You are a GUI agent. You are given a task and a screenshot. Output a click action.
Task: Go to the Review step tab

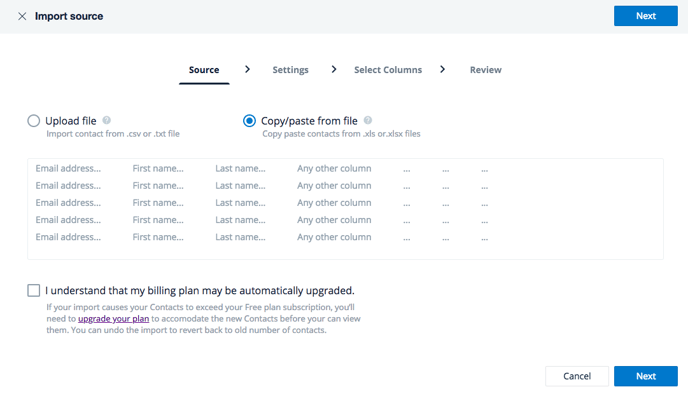point(486,70)
